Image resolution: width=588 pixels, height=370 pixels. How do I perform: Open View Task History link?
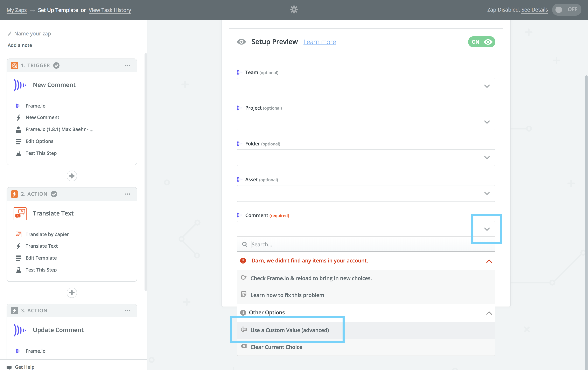point(110,10)
